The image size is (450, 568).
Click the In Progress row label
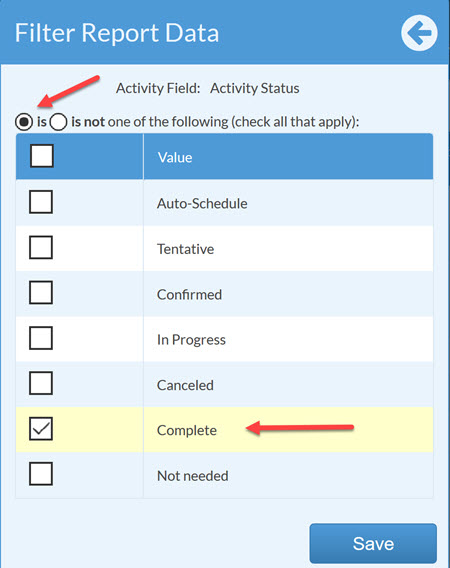(x=191, y=340)
